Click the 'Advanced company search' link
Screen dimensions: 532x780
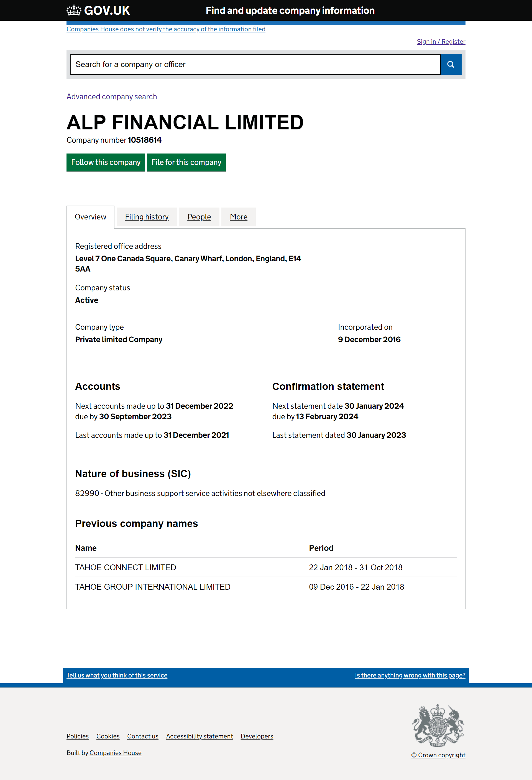click(111, 96)
